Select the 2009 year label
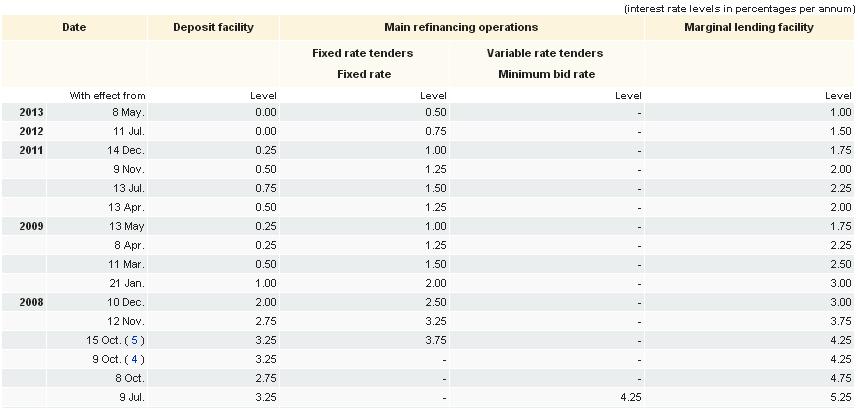The width and height of the screenshot is (858, 408). click(x=31, y=226)
